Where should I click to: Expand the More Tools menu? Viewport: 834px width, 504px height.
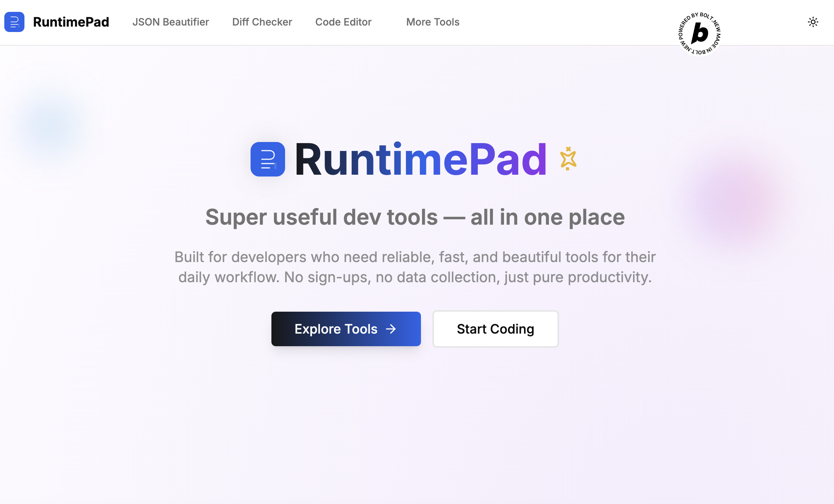pyautogui.click(x=433, y=22)
